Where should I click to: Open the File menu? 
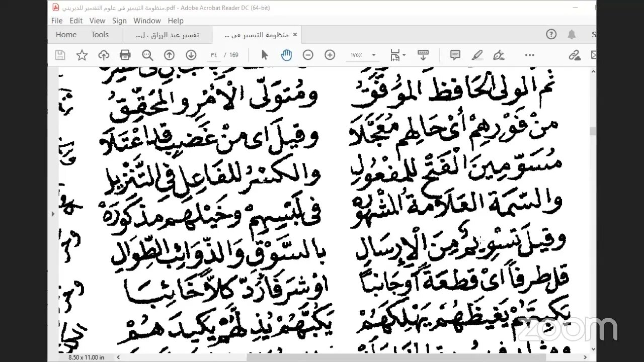pos(57,21)
